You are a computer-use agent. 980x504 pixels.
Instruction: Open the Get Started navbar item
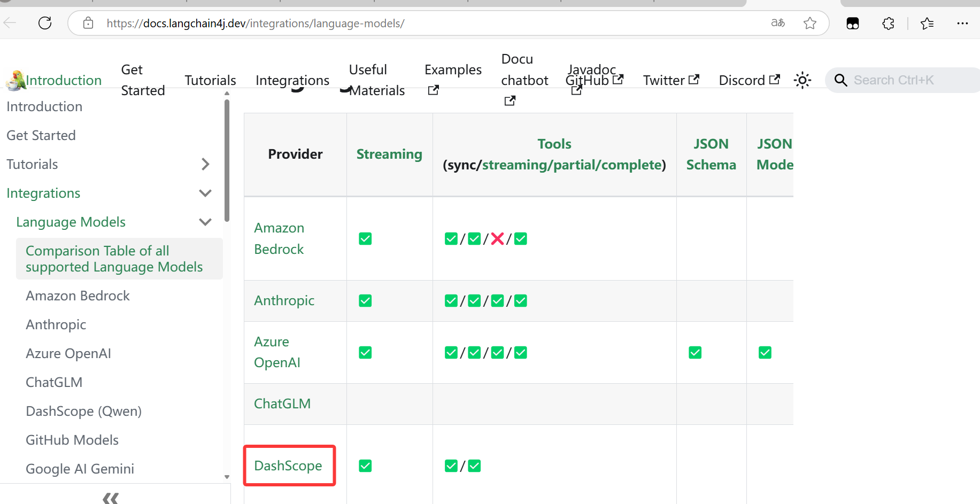(143, 80)
